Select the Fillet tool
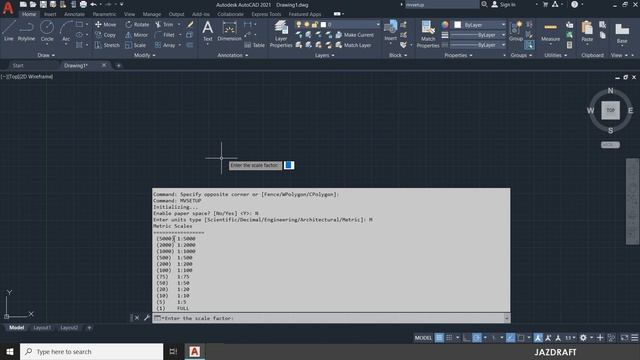This screenshot has width=640, height=360. 165,35
